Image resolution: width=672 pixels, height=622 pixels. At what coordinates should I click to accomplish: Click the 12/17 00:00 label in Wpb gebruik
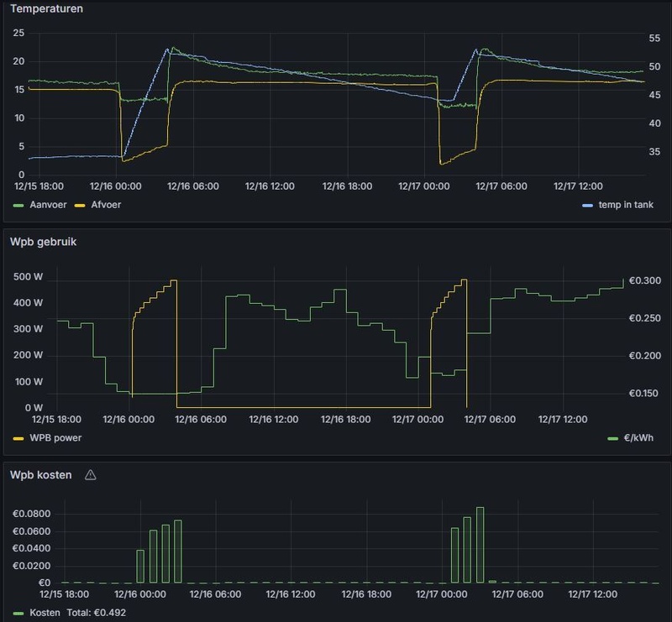coord(417,420)
